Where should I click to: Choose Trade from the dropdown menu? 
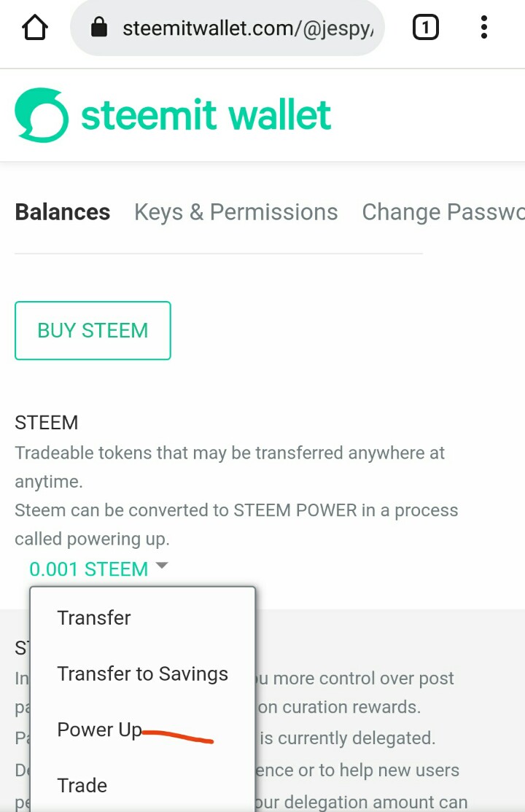click(82, 785)
